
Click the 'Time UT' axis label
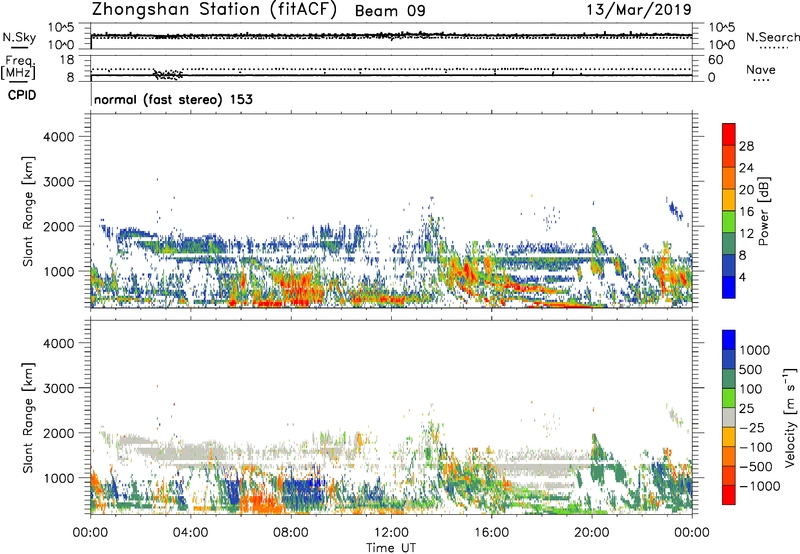coord(391,548)
